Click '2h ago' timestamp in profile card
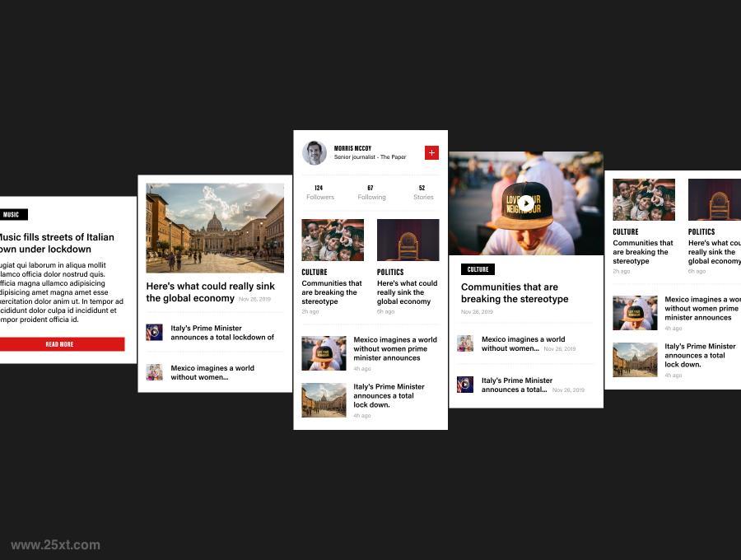741x560 pixels. (310, 312)
